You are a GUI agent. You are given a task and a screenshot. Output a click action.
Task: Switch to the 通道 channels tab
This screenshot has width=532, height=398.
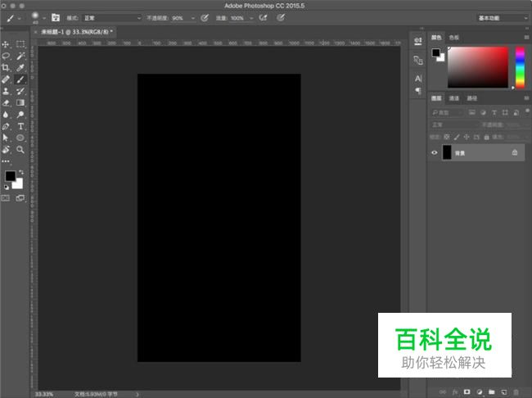(453, 98)
